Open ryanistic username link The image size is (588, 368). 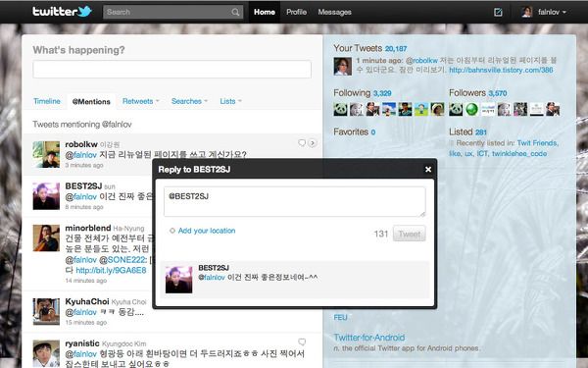(82, 343)
